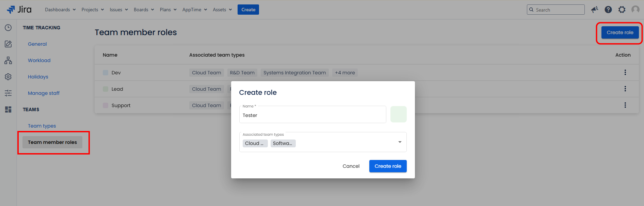Open actions menu for Dev role

tap(625, 72)
